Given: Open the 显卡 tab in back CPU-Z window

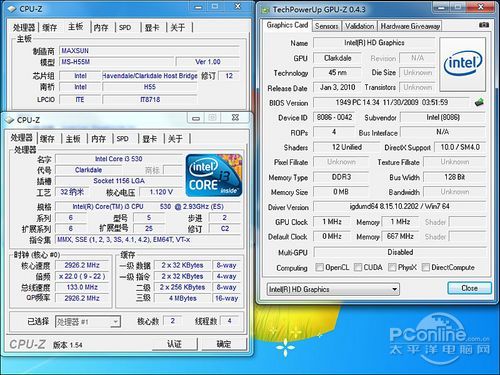Looking at the screenshot, I should click(x=152, y=27).
